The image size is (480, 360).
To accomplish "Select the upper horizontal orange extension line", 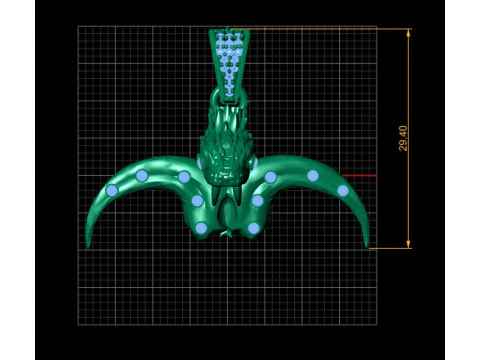I will click(x=320, y=29).
